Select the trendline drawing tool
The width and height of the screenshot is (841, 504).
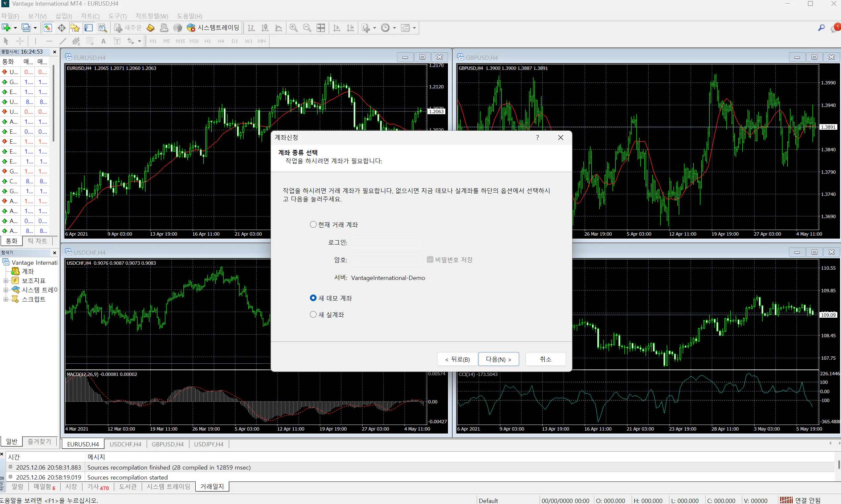point(63,41)
